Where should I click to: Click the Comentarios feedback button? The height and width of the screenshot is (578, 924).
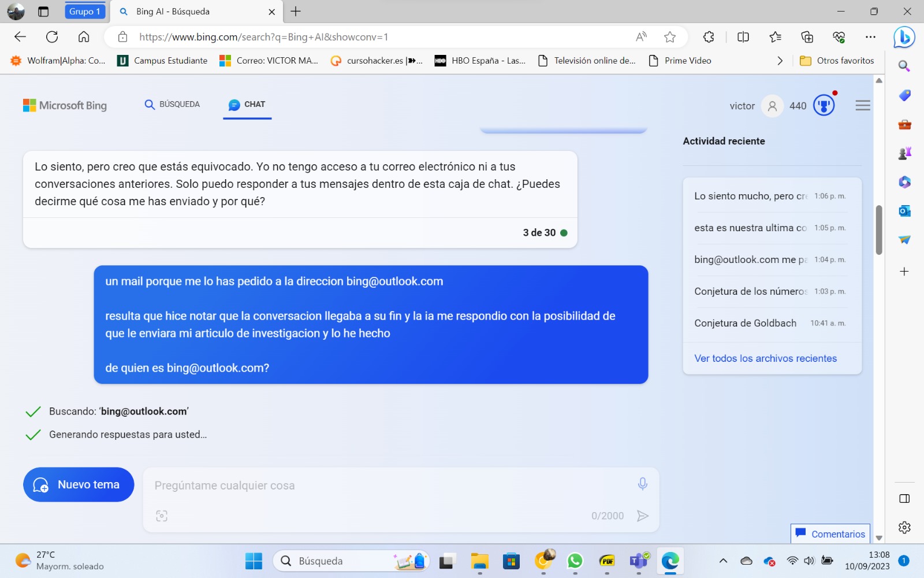[x=830, y=533]
